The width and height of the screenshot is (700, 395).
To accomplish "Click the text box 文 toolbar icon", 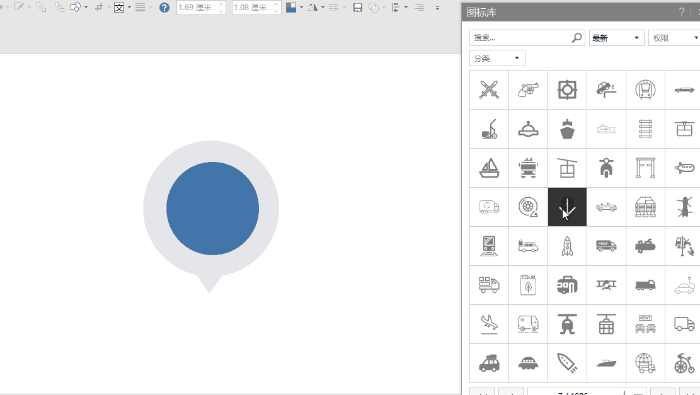I will (119, 8).
